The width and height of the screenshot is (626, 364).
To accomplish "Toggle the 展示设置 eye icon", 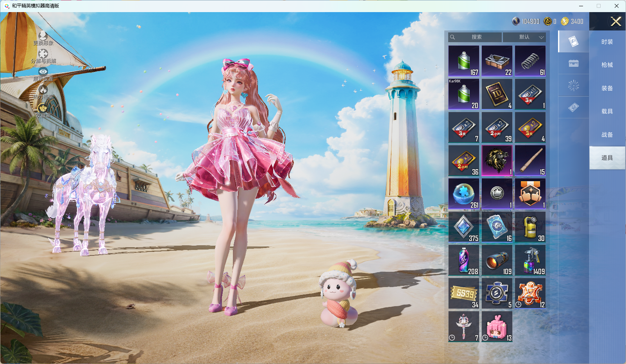I will point(43,71).
